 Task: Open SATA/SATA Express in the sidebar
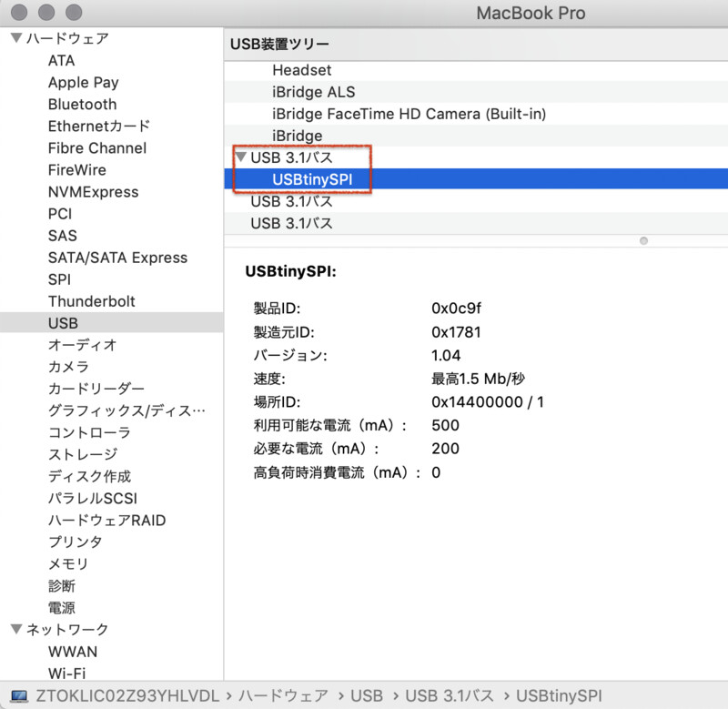pos(117,258)
